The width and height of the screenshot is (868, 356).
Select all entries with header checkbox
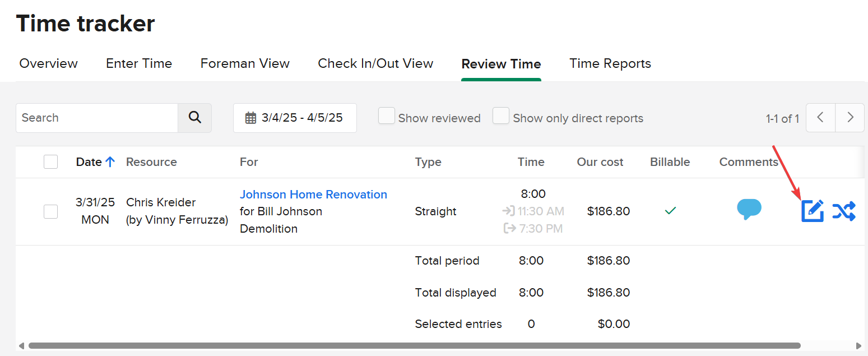(51, 162)
